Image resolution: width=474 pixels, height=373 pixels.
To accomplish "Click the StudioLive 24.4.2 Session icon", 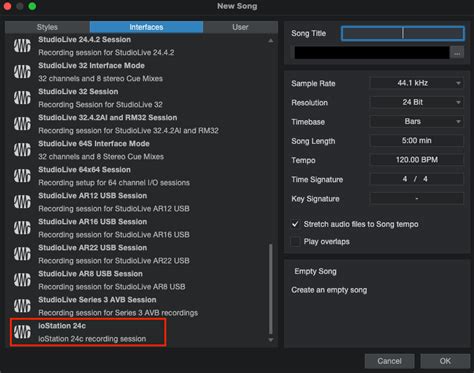I will pos(22,46).
